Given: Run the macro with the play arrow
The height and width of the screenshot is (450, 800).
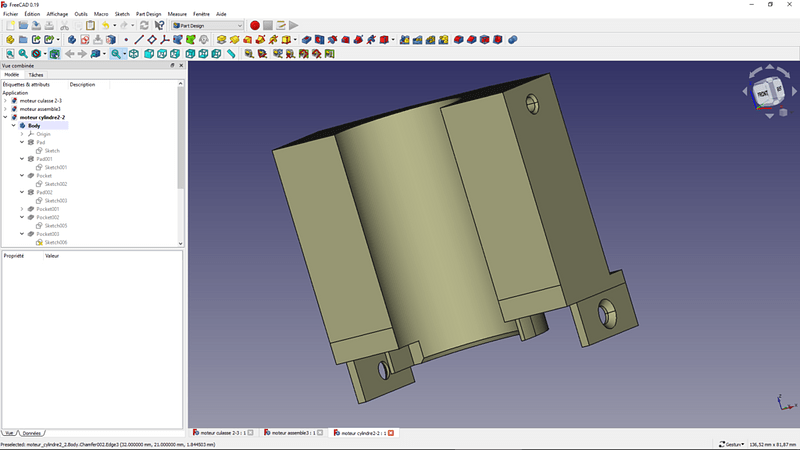Looking at the screenshot, I should click(294, 26).
